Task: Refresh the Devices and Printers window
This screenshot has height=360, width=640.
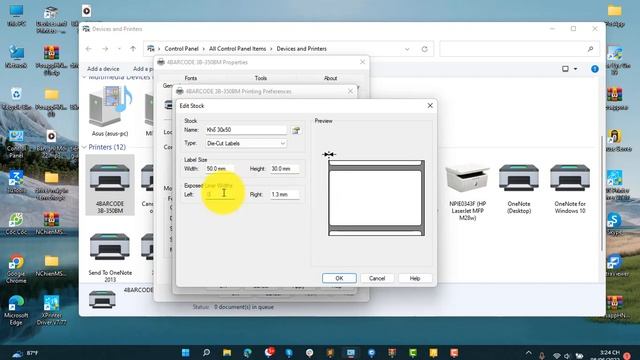Action: click(x=424, y=49)
